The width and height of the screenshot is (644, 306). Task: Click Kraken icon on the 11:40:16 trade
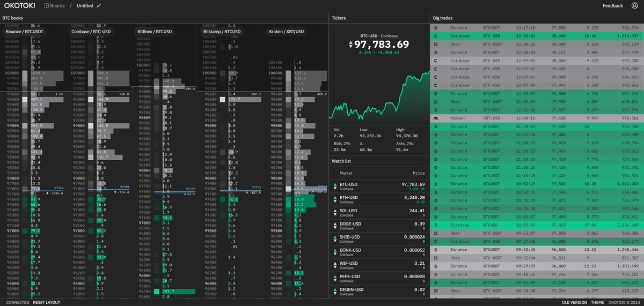coord(436,118)
